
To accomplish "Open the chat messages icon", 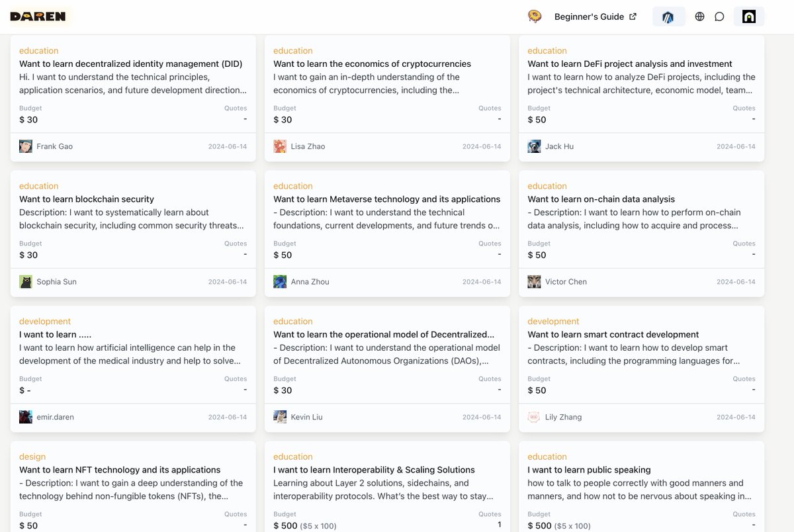I will (x=719, y=17).
